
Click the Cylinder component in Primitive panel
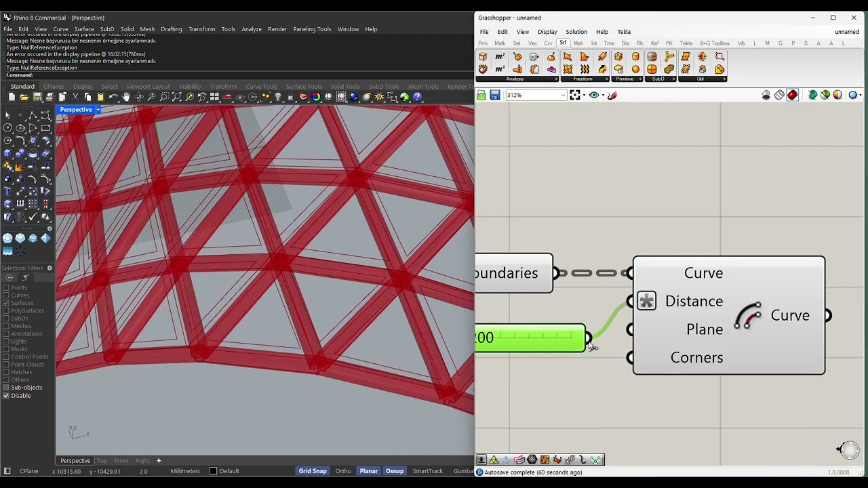tap(635, 57)
